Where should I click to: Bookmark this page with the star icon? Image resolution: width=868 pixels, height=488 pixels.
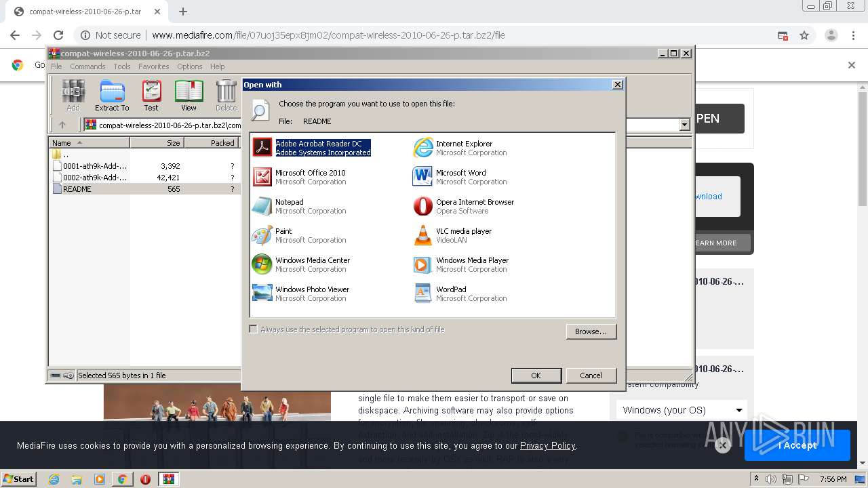point(804,35)
